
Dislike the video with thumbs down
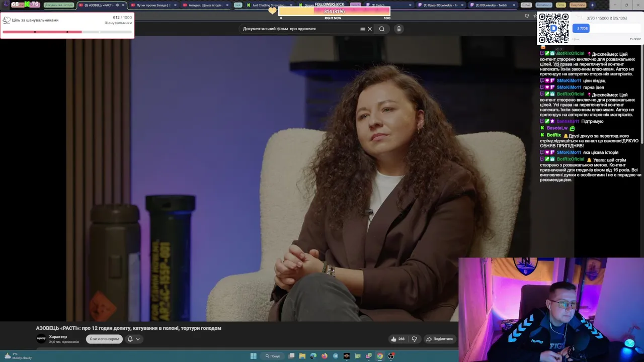coord(414,339)
